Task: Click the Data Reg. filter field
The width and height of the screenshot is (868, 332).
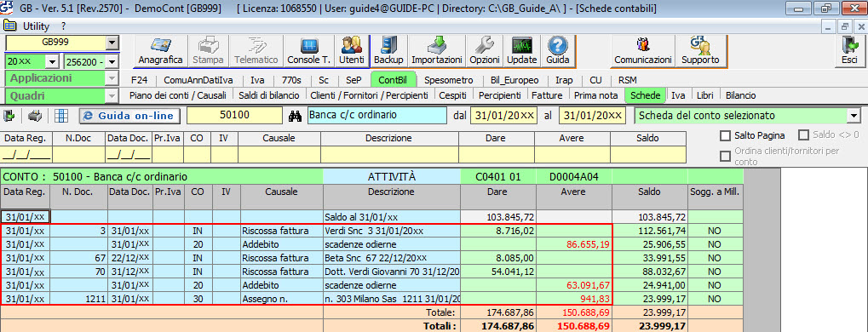Action: coord(26,154)
